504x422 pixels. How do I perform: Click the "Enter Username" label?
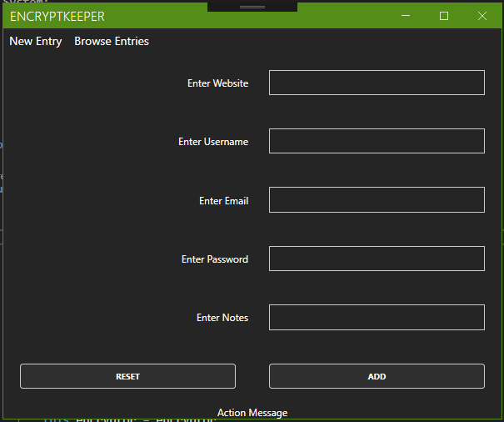pos(213,142)
